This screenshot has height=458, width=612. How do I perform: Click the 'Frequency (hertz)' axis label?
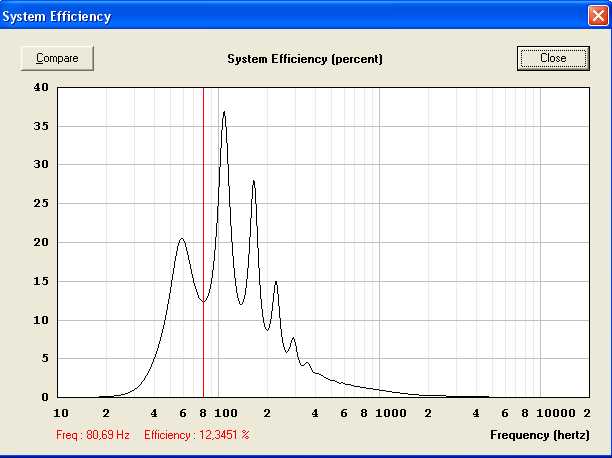click(x=540, y=435)
